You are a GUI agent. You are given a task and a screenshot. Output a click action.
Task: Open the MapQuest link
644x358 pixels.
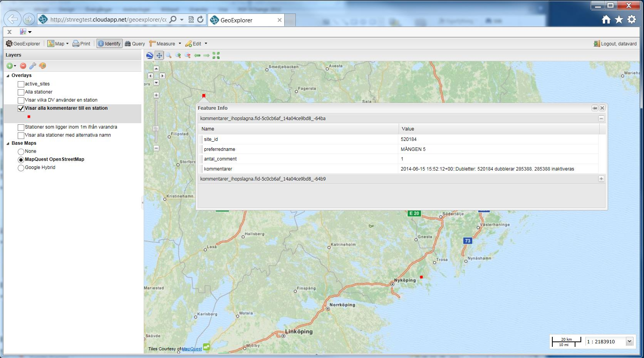tap(192, 349)
